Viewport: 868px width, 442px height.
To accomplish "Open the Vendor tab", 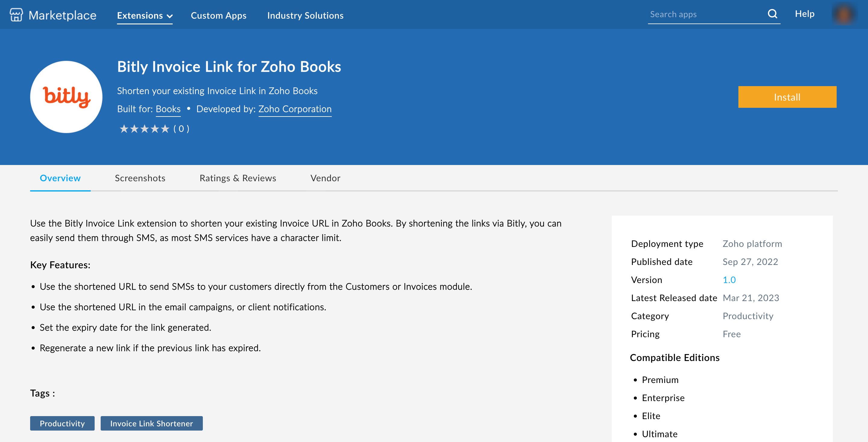I will pyautogui.click(x=325, y=178).
